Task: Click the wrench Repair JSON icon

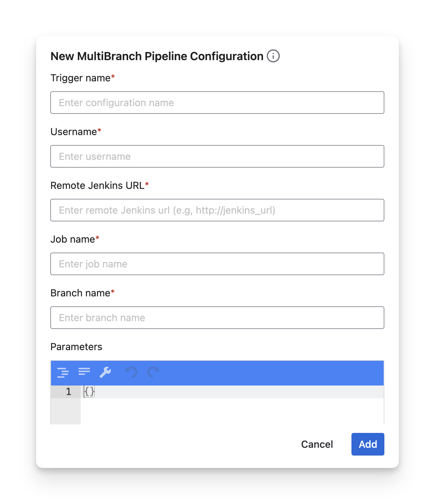Action: click(105, 372)
